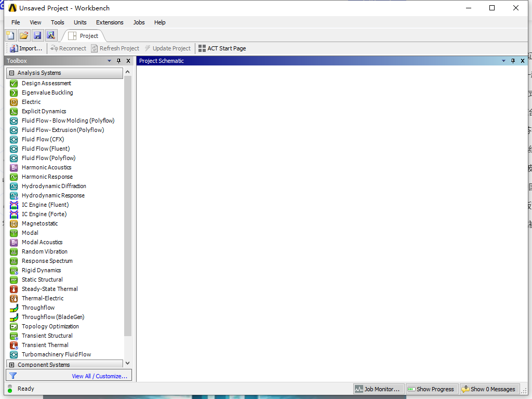Click the New project icon

10,35
